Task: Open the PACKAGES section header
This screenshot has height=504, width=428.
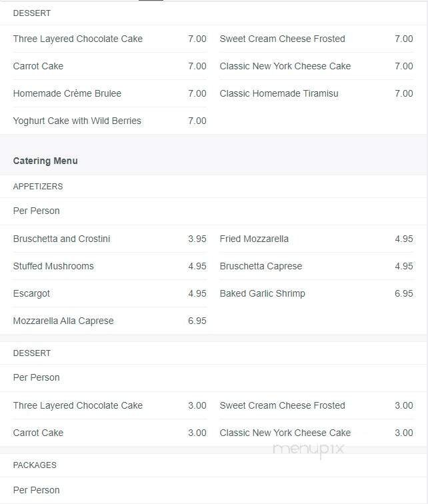Action: (35, 465)
